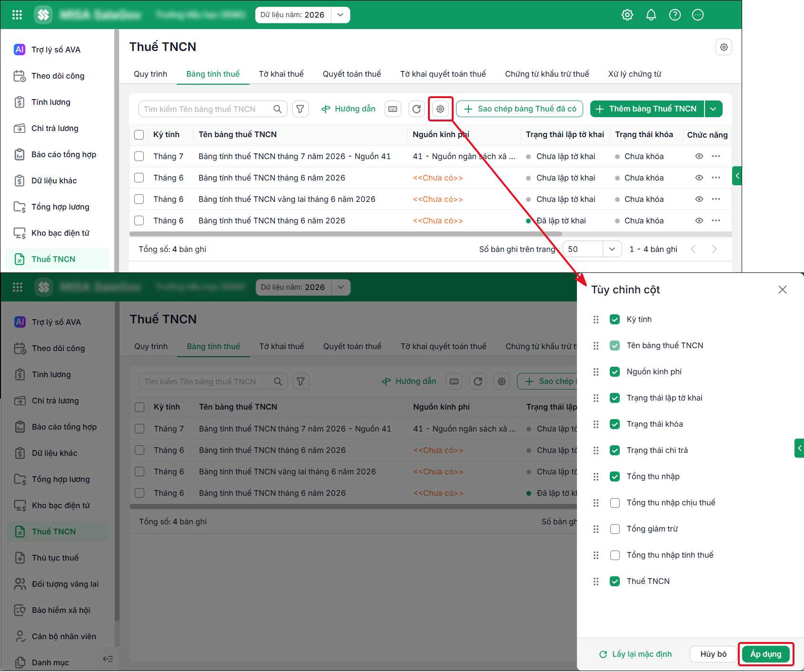
Task: Click Thêm bảng Thuế TNCN button
Action: coord(647,109)
